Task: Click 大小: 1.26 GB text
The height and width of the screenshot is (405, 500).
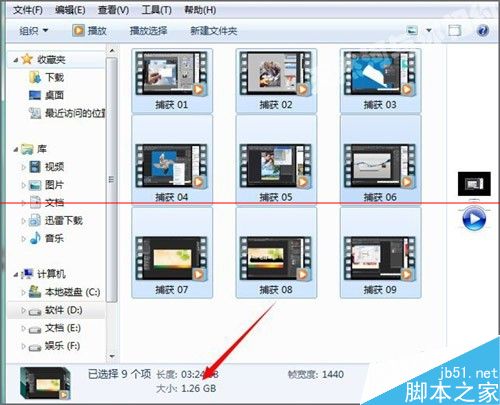Action: (x=186, y=389)
